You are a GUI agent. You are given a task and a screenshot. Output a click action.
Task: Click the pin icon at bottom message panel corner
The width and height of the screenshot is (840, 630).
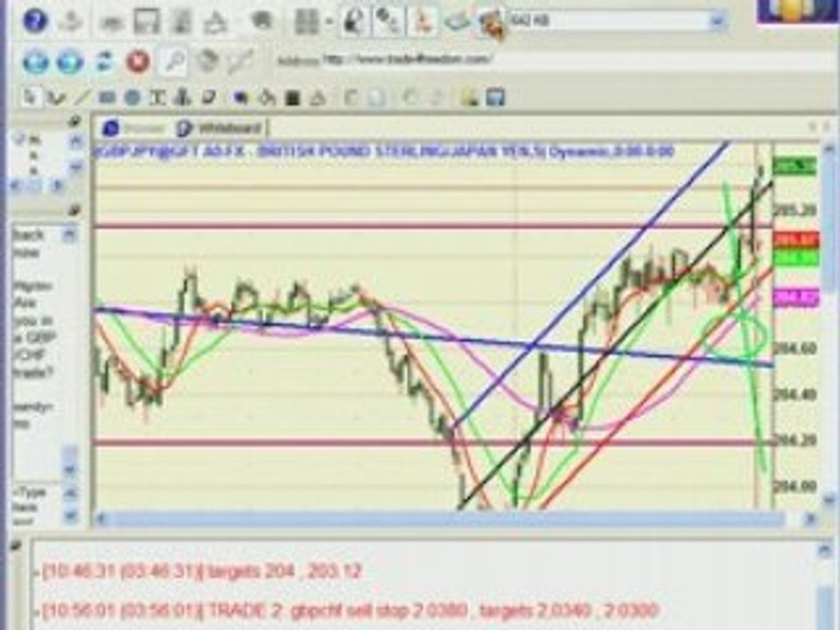coord(16,546)
